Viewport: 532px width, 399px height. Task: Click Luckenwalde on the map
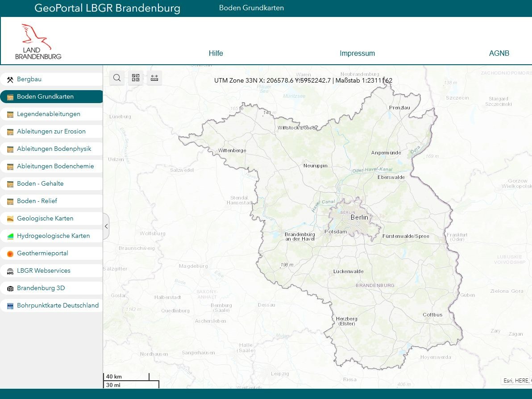348,271
